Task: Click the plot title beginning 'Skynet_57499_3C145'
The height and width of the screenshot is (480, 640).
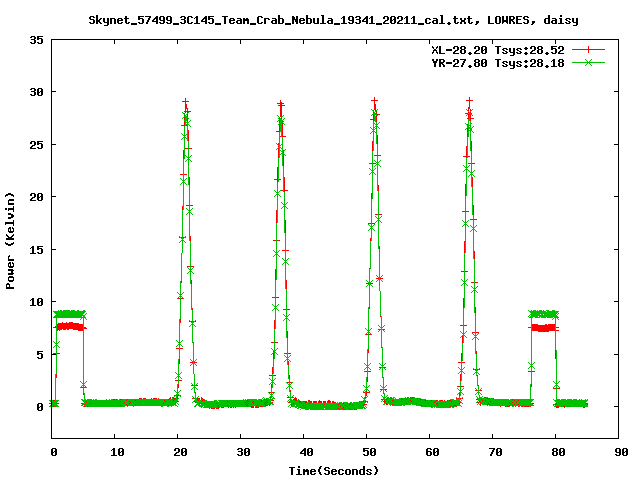Action: pos(333,20)
